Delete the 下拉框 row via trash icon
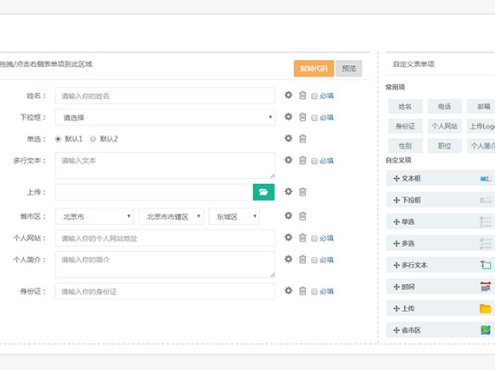 302,117
